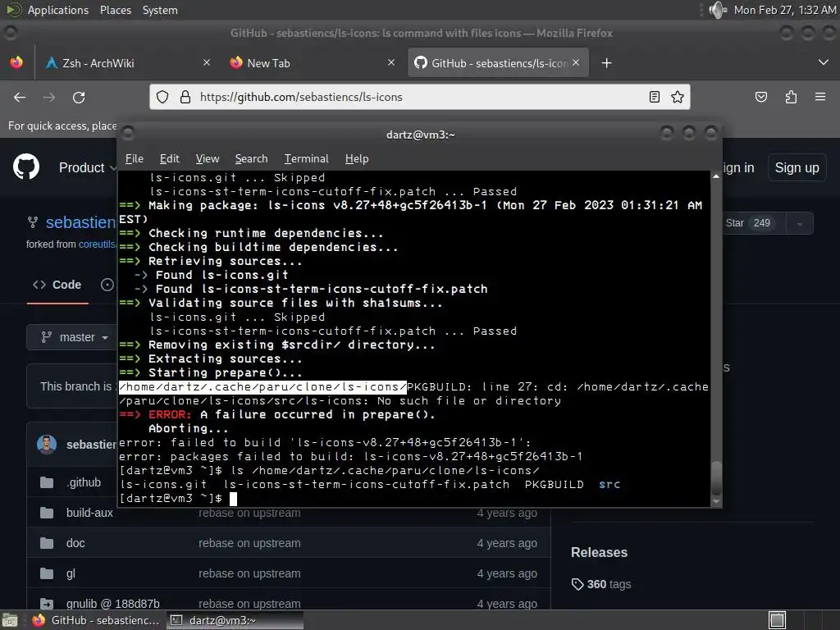Expand Star lists dropdown arrow

[x=800, y=224]
